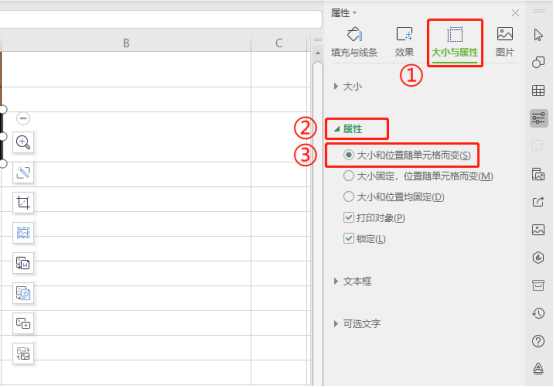Image resolution: width=554 pixels, height=387 pixels.
Task: Open the help question mark icon
Action: [538, 341]
